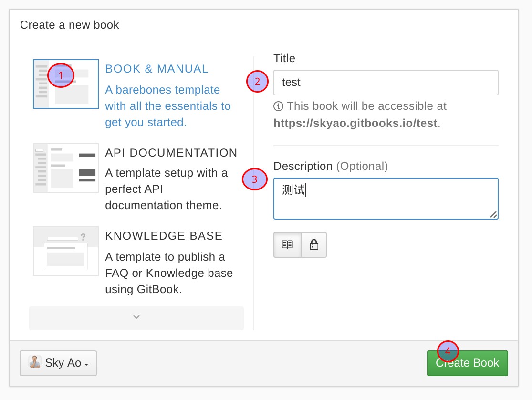This screenshot has width=532, height=400.
Task: Select the Book & Manual template thumbnail
Action: click(x=66, y=84)
